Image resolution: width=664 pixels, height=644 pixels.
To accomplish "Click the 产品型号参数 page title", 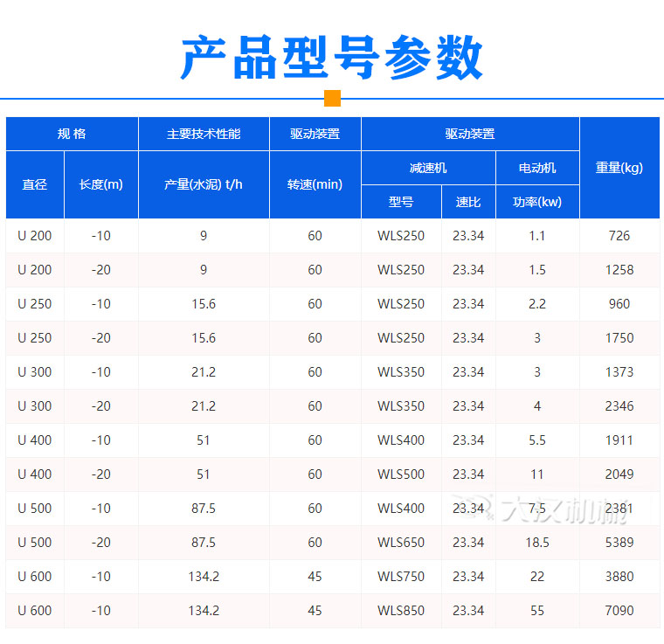I will click(332, 59).
